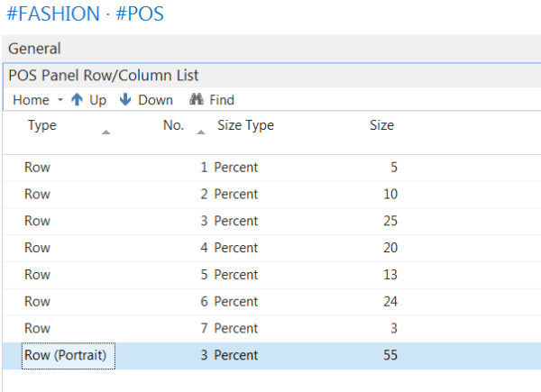The height and width of the screenshot is (392, 541).
Task: Open the #FASHION · #POS title link
Action: point(82,14)
